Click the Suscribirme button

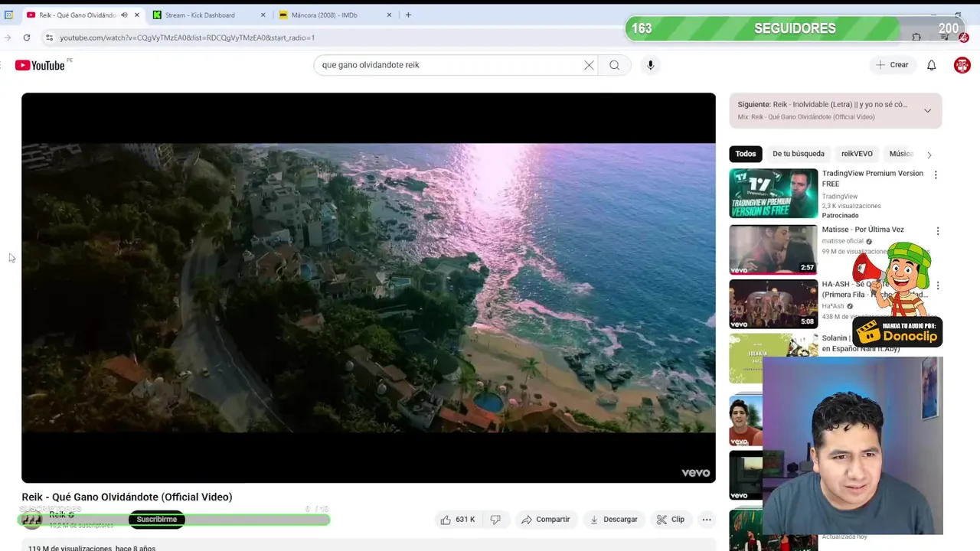pos(157,520)
